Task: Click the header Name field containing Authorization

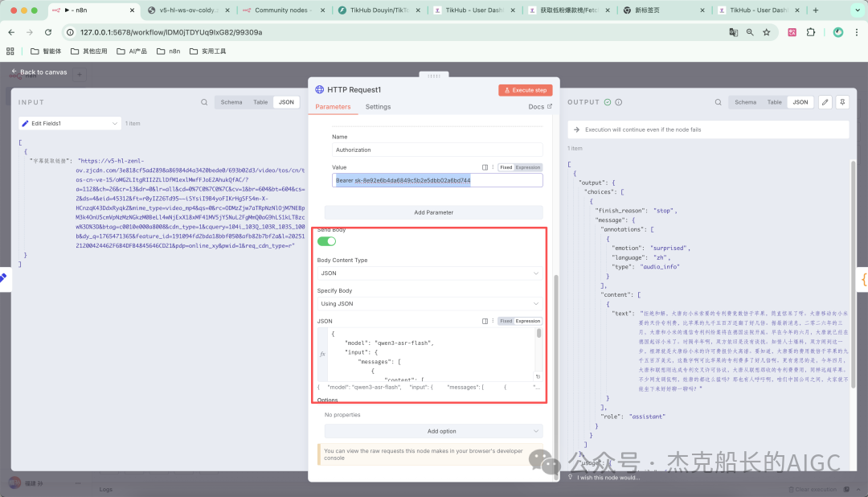Action: (x=437, y=150)
